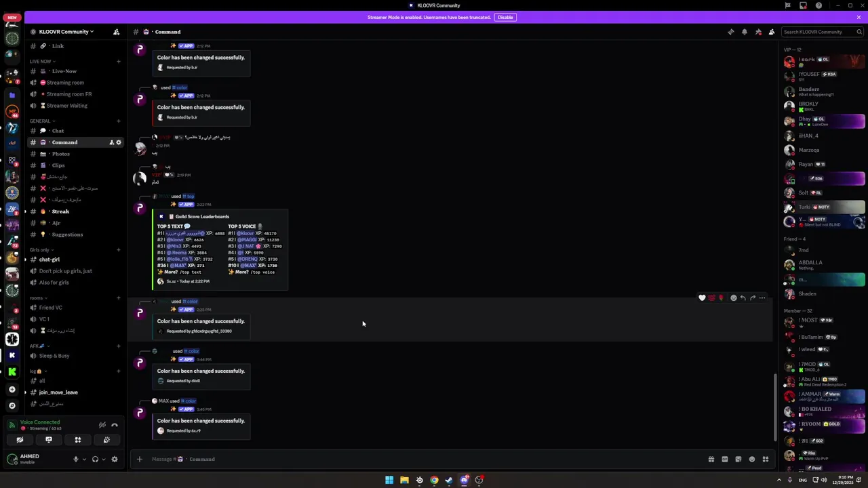Deafen with the headphones icon
Screen dimensions: 868x488
[x=95, y=459]
